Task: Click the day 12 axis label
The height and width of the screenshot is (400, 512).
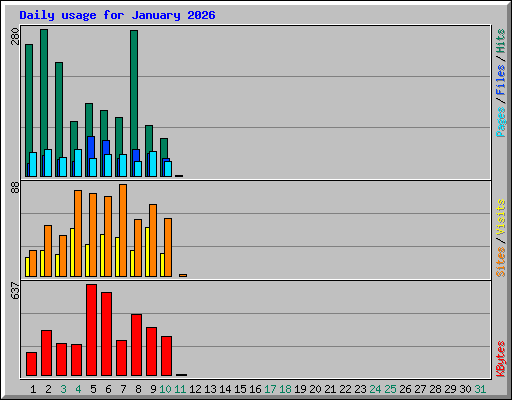Action: point(195,389)
